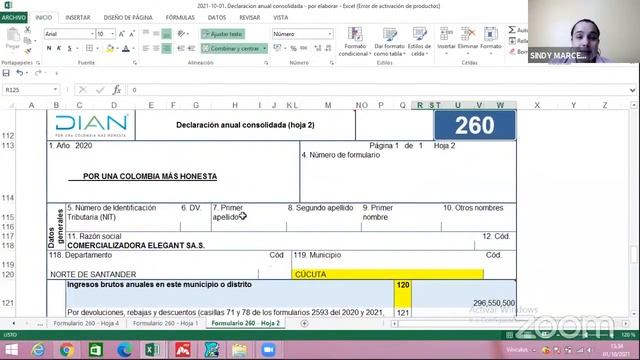Image resolution: width=640 pixels, height=360 pixels.
Task: Switch to the INSERTAR tab
Action: click(78, 18)
